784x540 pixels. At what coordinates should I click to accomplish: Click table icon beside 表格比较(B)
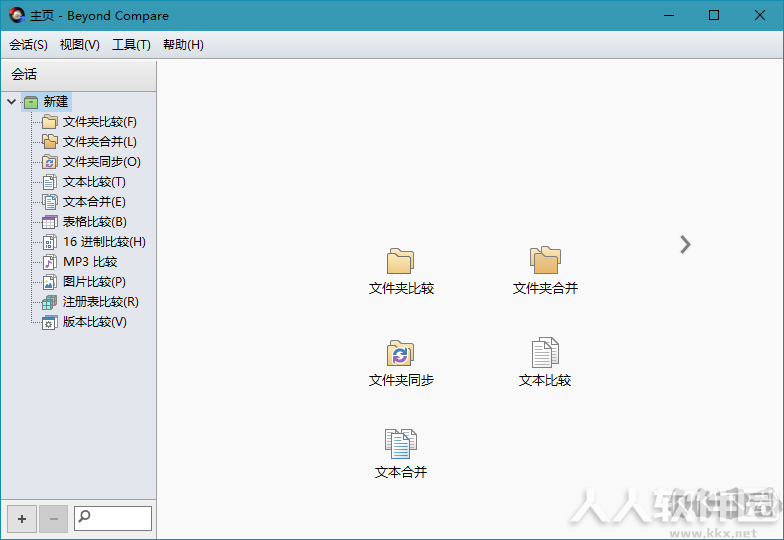point(50,222)
